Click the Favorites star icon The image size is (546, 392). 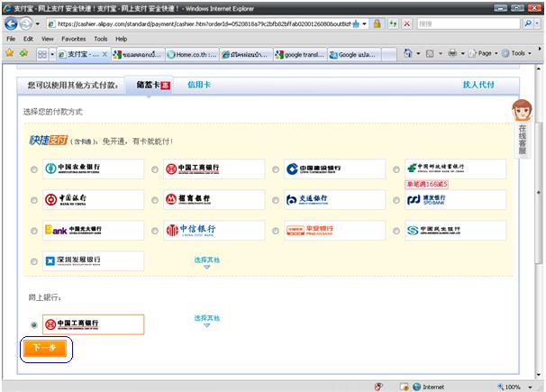(x=9, y=53)
